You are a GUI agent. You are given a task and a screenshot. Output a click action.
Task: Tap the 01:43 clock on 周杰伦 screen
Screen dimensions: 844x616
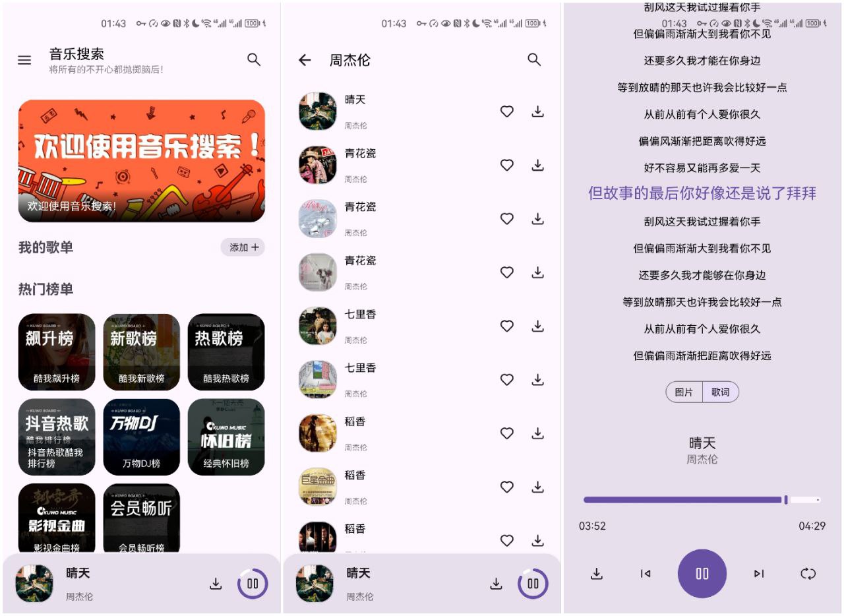(x=394, y=24)
